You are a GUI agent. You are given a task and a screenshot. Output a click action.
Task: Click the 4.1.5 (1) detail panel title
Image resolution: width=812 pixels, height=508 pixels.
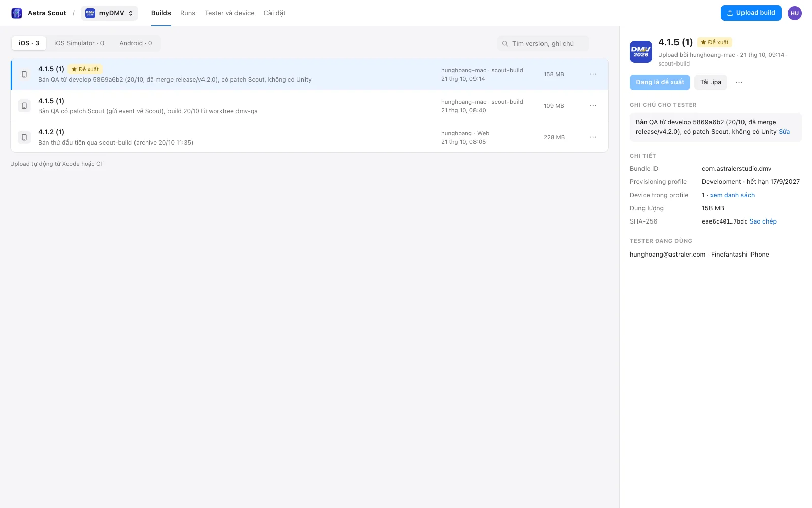(x=675, y=42)
